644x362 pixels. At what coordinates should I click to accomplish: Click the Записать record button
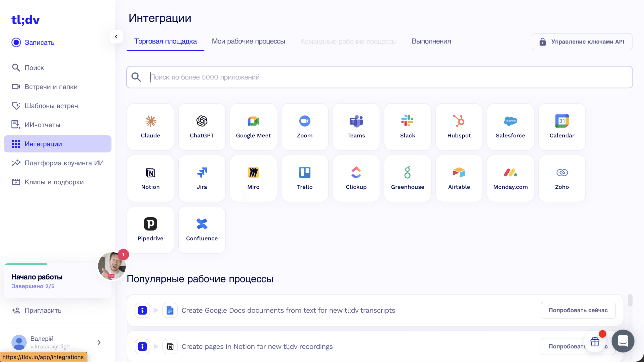coord(33,43)
